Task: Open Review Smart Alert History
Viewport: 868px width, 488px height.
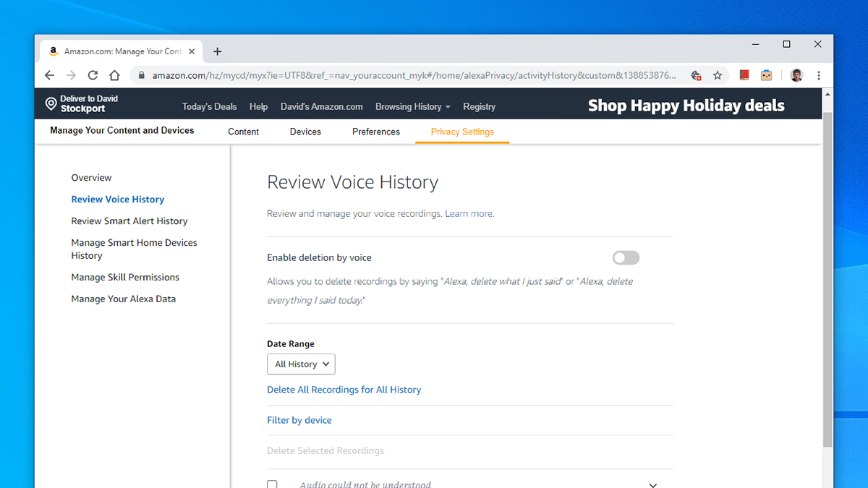Action: [129, 221]
